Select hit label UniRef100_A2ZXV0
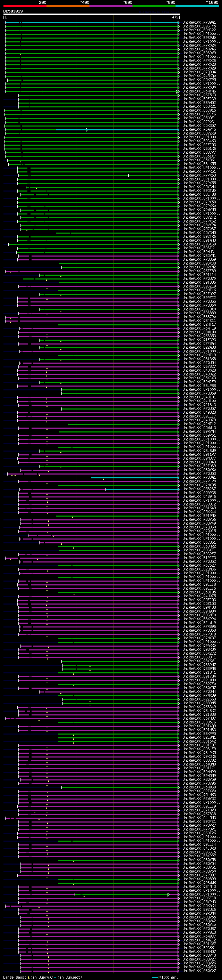Viewport: 222px width, 980px height. pyautogui.click(x=199, y=791)
